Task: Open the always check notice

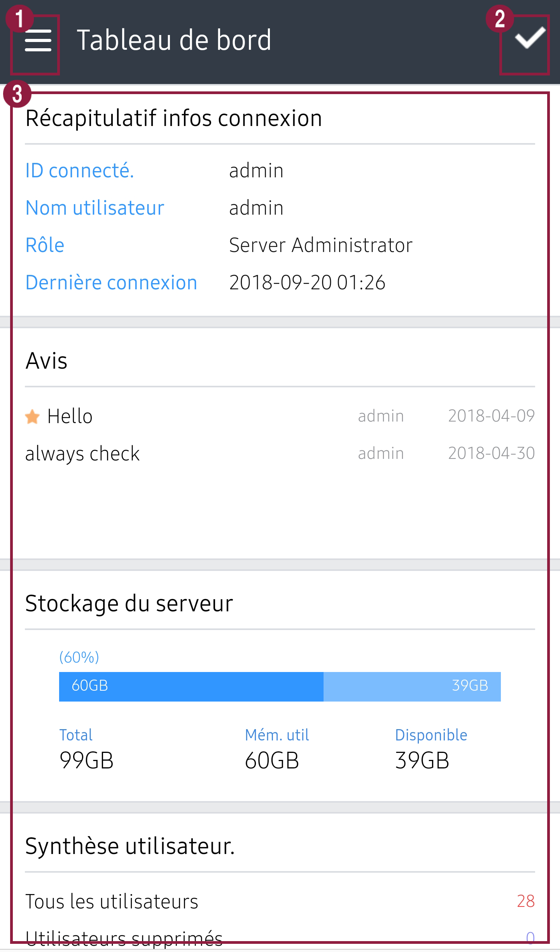Action: 82,454
